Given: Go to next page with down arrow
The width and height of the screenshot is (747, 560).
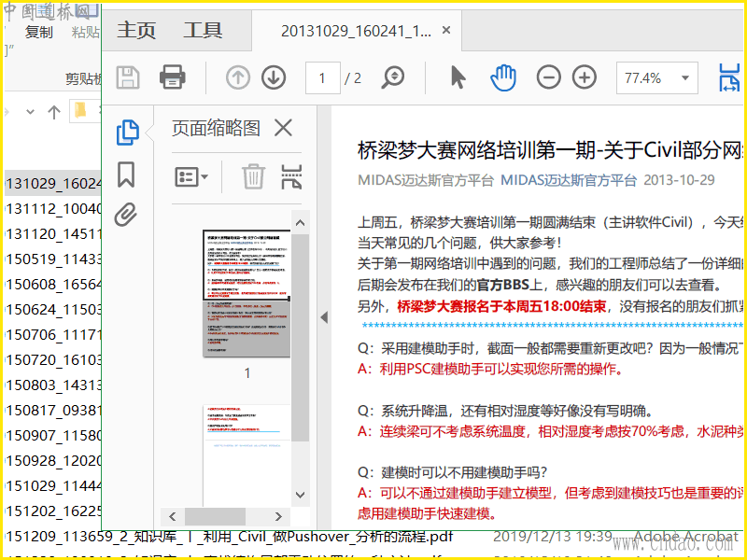Looking at the screenshot, I should [274, 77].
